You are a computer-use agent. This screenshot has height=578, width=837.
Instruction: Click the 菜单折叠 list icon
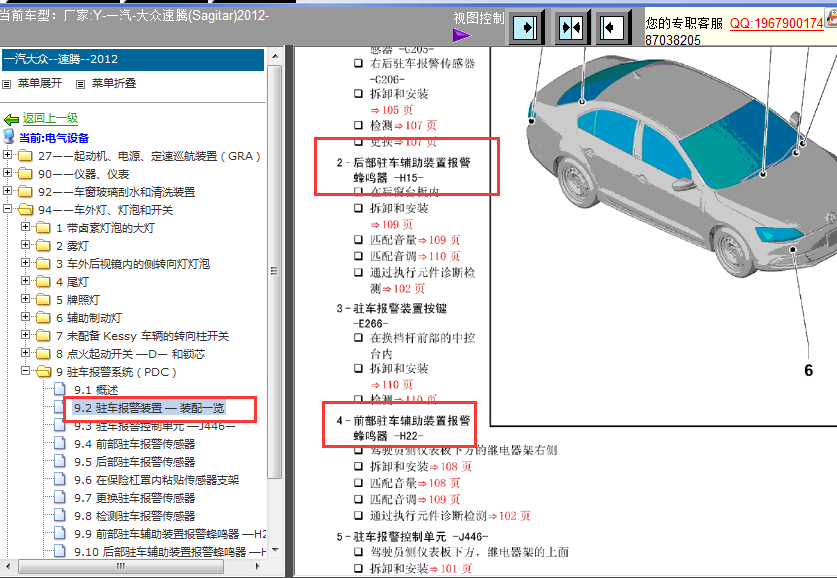pos(80,84)
